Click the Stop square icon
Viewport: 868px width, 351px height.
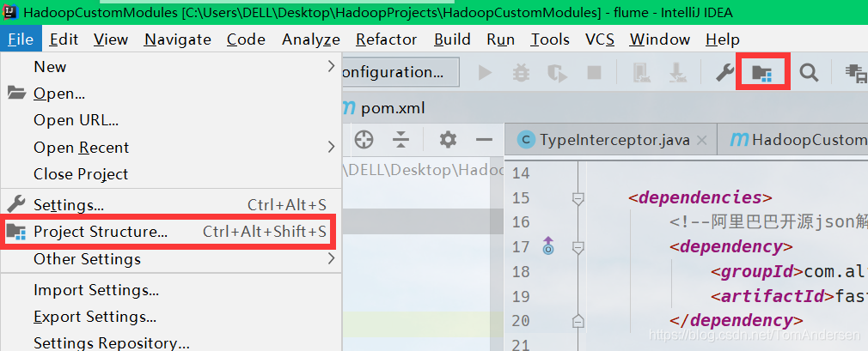point(594,72)
